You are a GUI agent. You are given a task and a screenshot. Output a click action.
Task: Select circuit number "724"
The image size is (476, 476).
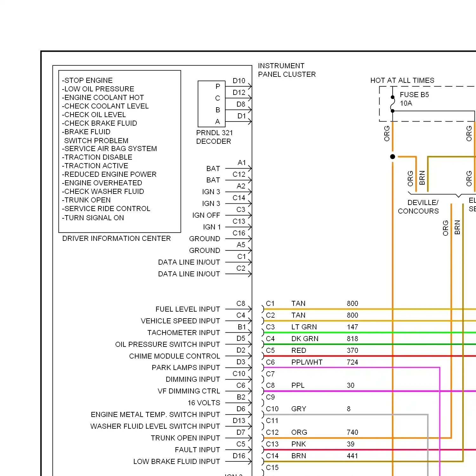click(x=353, y=362)
